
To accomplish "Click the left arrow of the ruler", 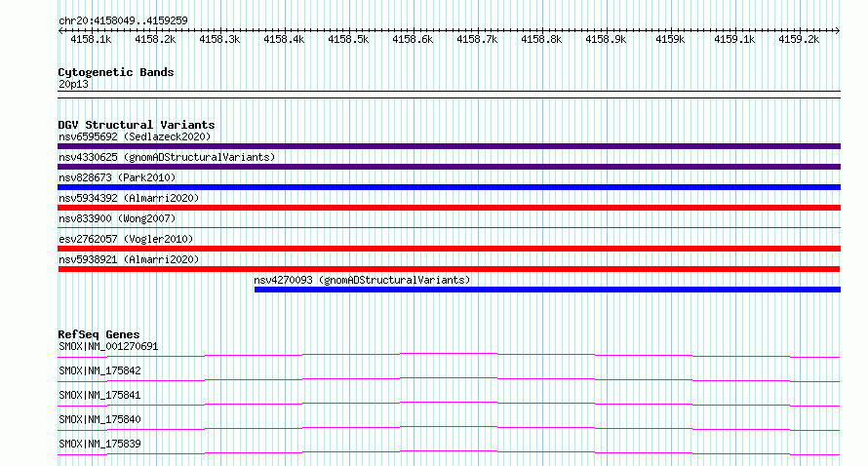I will click(x=60, y=31).
